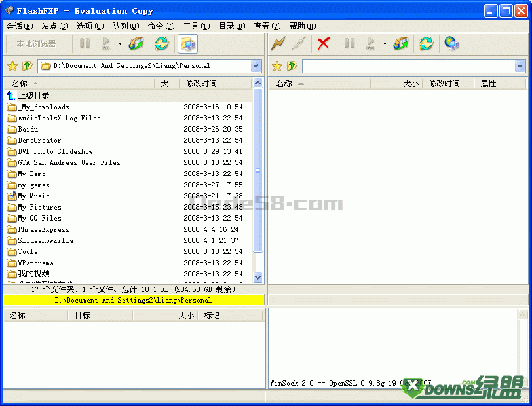The image size is (532, 406).
Task: Click the 上级目录 parent directory entry
Action: pos(33,96)
